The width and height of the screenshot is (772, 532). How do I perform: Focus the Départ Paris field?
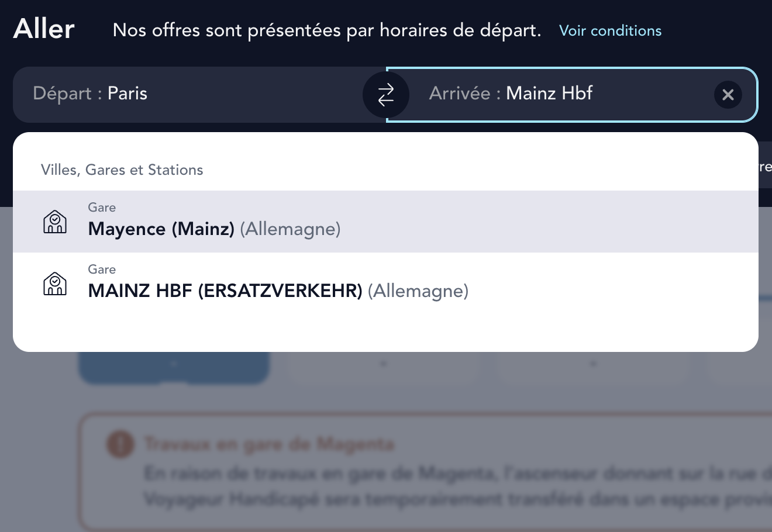click(187, 94)
